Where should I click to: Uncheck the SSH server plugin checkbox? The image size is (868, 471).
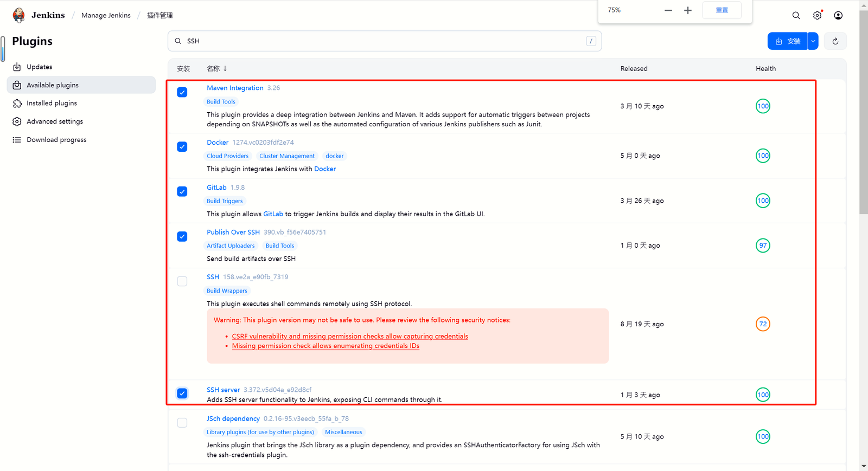coord(182,393)
